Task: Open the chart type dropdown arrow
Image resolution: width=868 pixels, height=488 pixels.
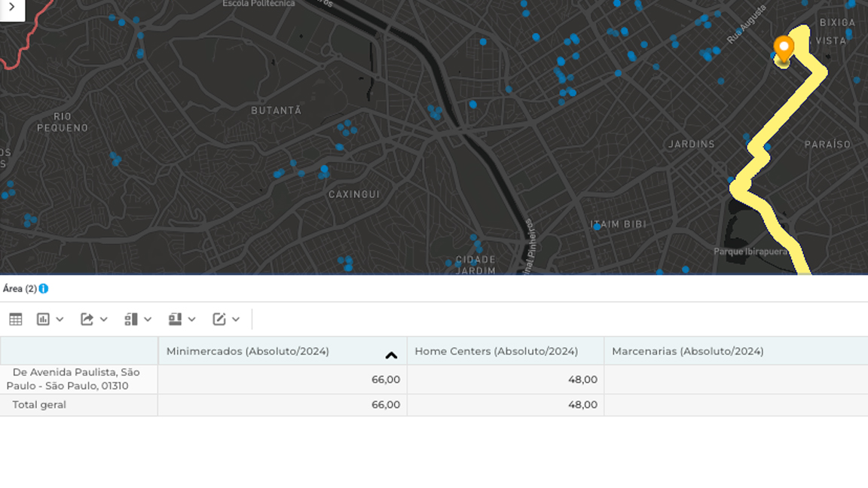Action: 60,319
